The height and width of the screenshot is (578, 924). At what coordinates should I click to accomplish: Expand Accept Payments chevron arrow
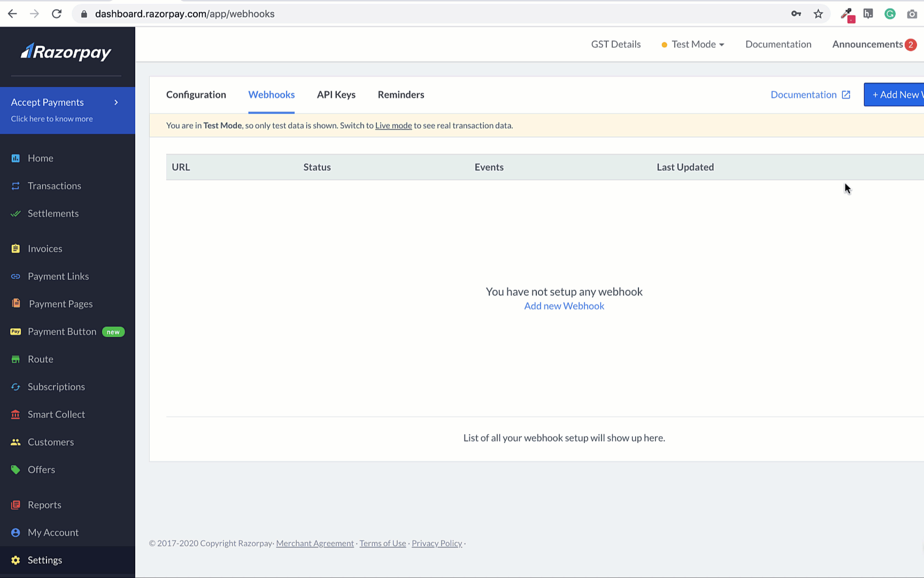(116, 102)
